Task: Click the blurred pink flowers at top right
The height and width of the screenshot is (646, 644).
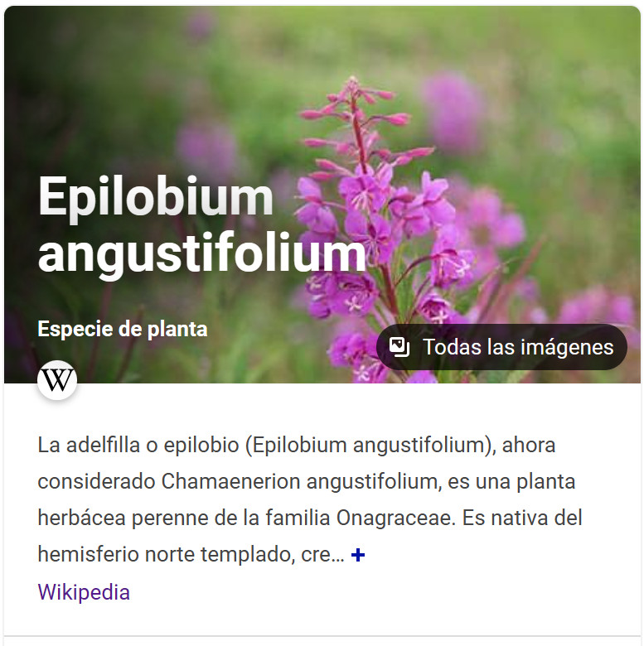Action: 453,109
